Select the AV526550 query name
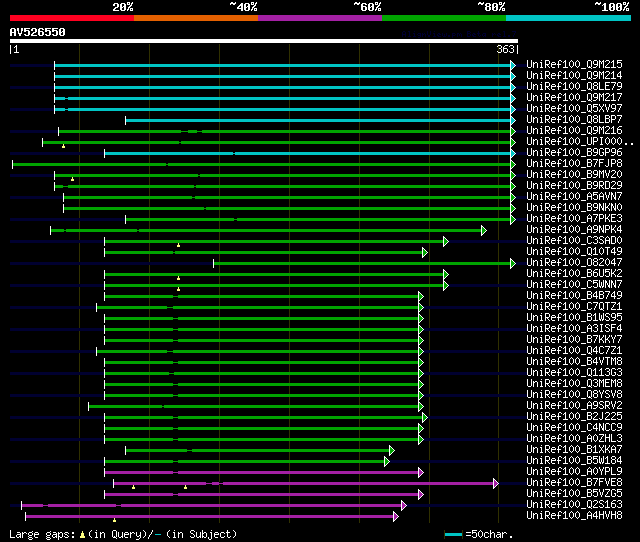The image size is (640, 542). tap(38, 32)
